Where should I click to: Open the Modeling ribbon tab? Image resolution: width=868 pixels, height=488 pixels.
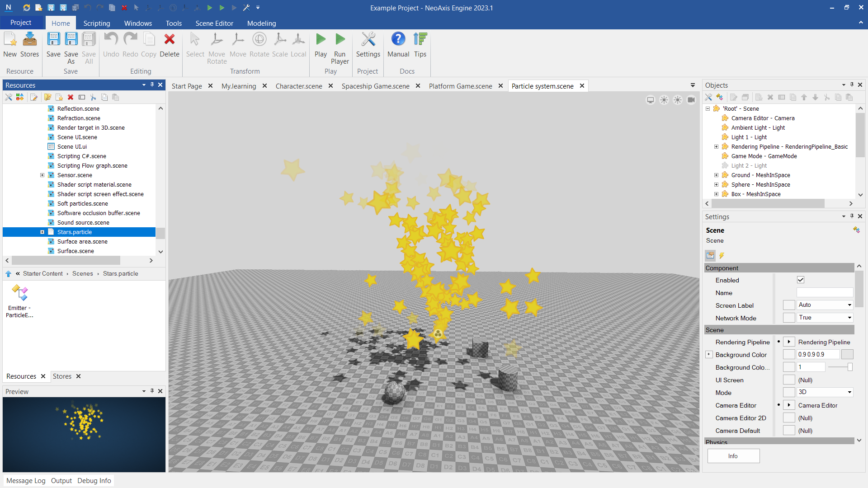coord(261,23)
